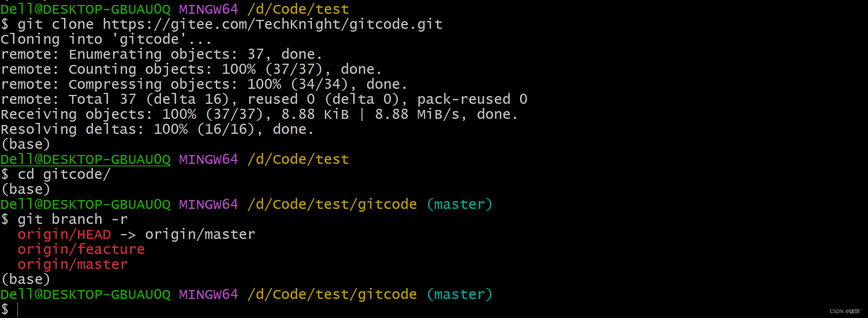868x318 pixels.
Task: Click the red origin/master branch line
Action: pos(73,264)
